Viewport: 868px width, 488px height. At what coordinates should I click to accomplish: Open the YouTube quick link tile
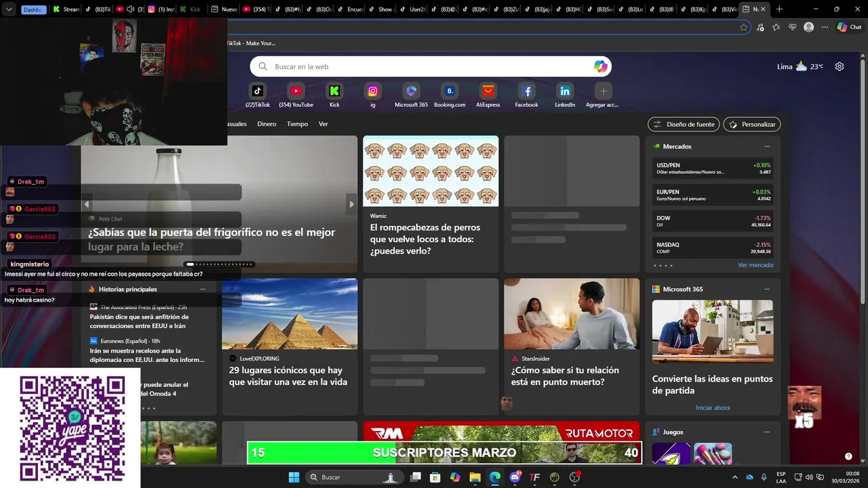point(296,94)
